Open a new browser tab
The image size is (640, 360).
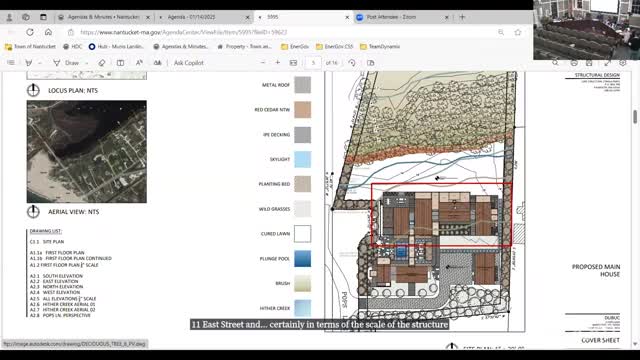[x=462, y=17]
